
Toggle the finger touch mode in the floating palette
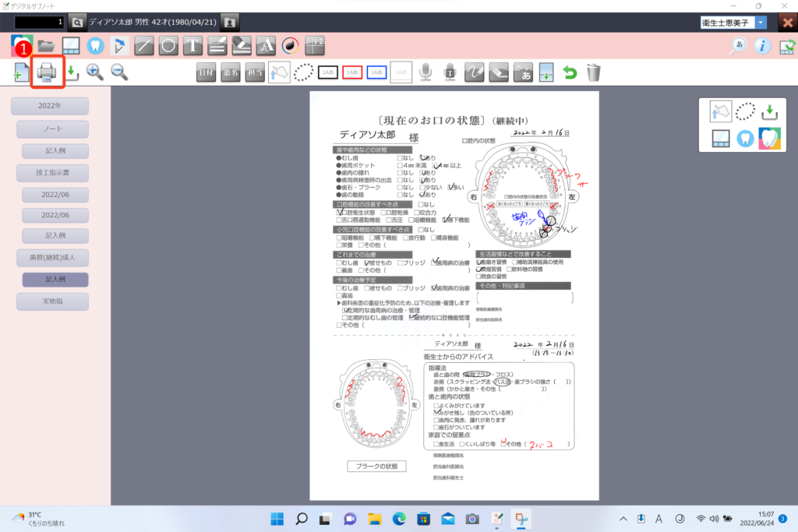coord(721,111)
